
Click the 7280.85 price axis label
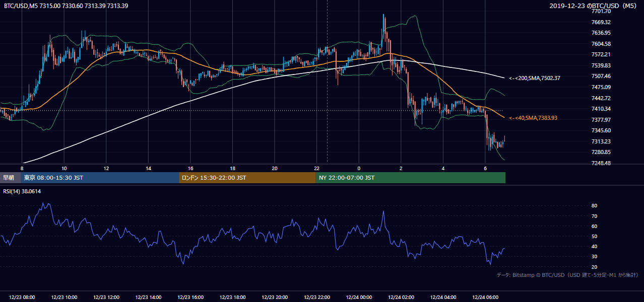601,153
